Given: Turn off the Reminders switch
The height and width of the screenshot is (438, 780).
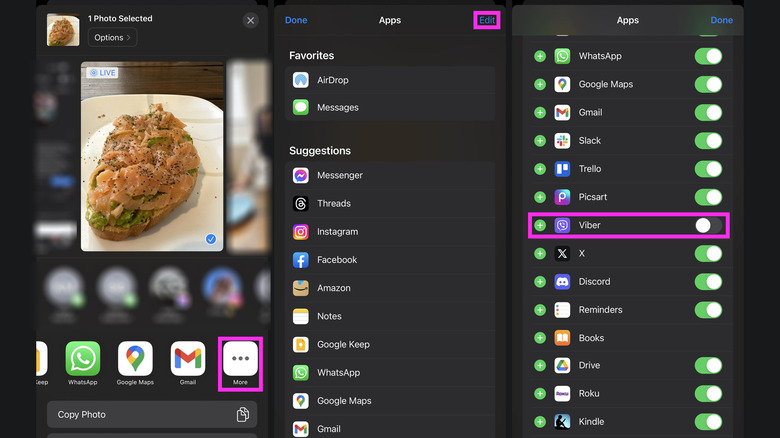Looking at the screenshot, I should (708, 310).
